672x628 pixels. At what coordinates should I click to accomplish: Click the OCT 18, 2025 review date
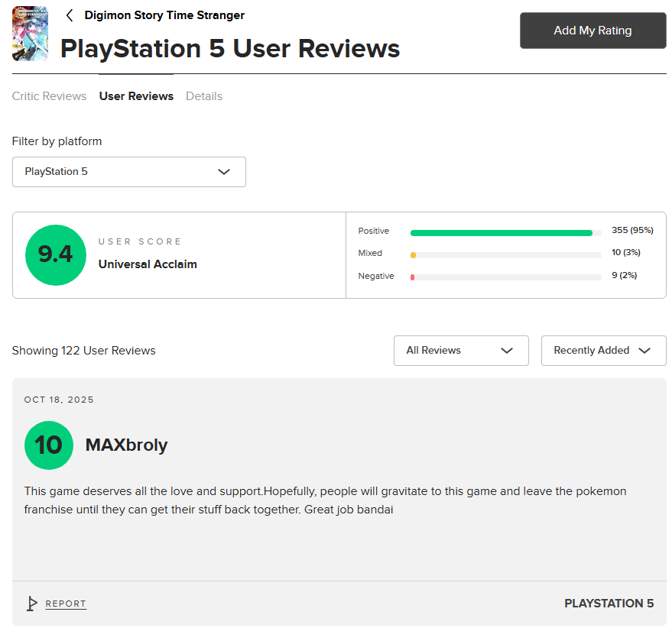[x=59, y=400]
